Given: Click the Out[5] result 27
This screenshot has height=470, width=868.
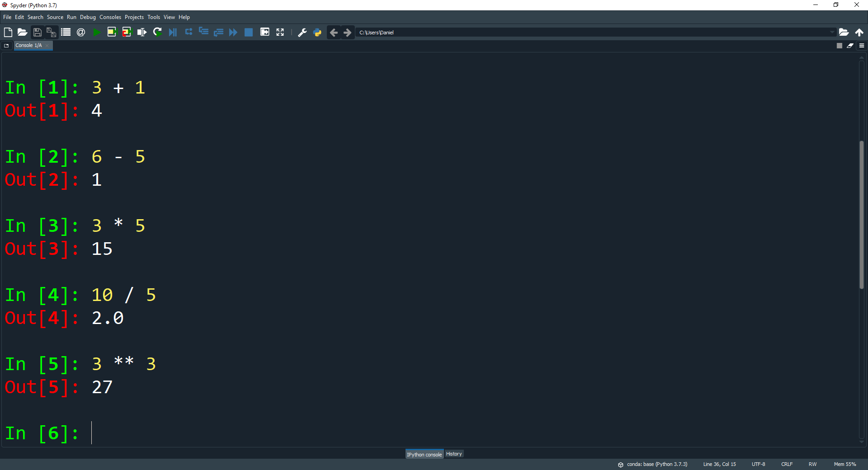Looking at the screenshot, I should (102, 387).
